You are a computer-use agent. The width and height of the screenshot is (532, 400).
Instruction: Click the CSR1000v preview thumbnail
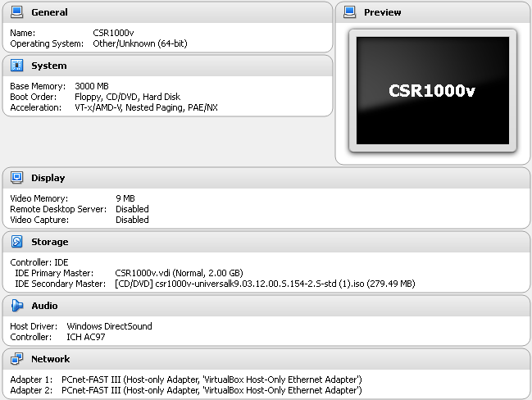coord(433,91)
